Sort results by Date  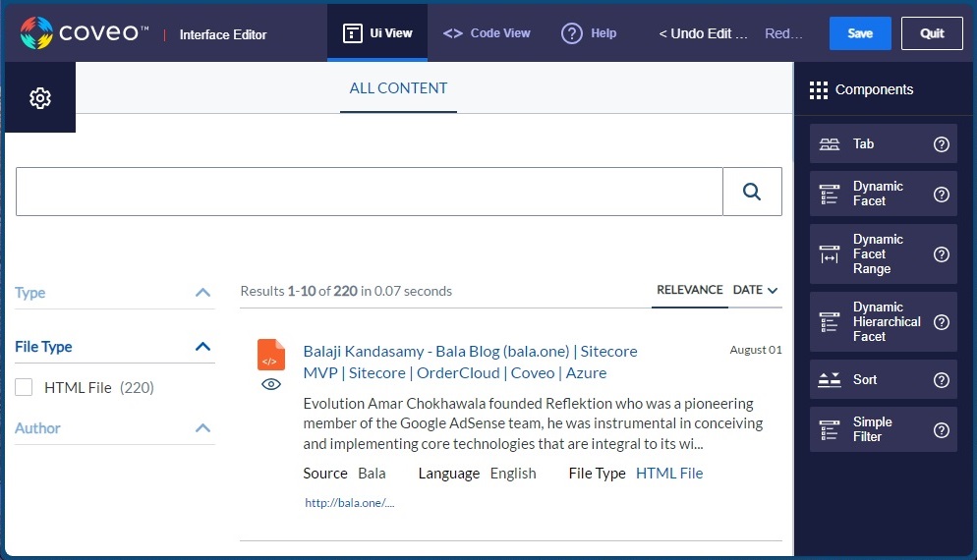point(748,290)
